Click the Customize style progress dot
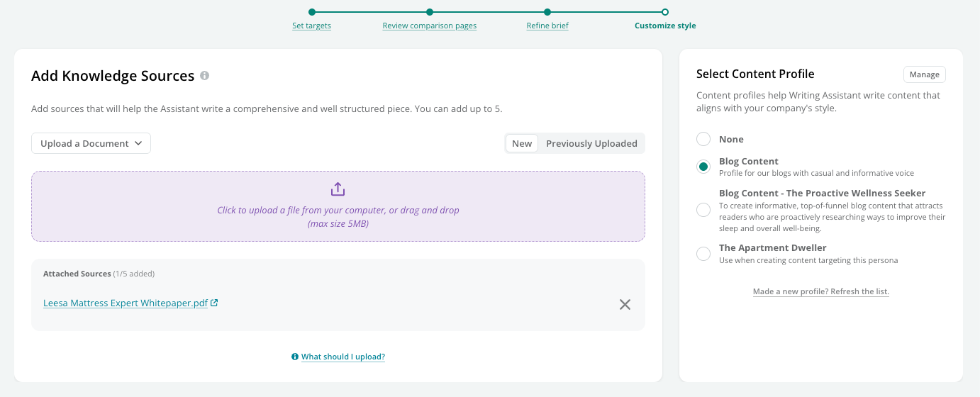 point(665,11)
